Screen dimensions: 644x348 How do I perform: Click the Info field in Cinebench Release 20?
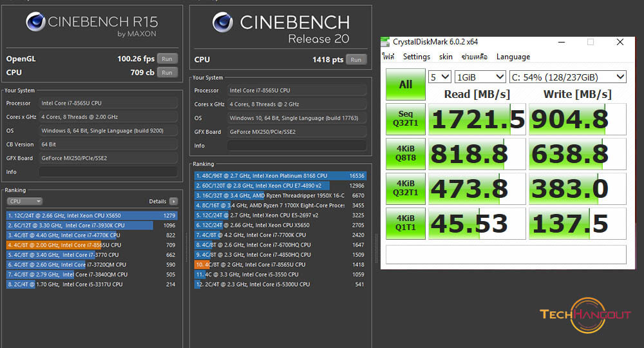point(296,146)
